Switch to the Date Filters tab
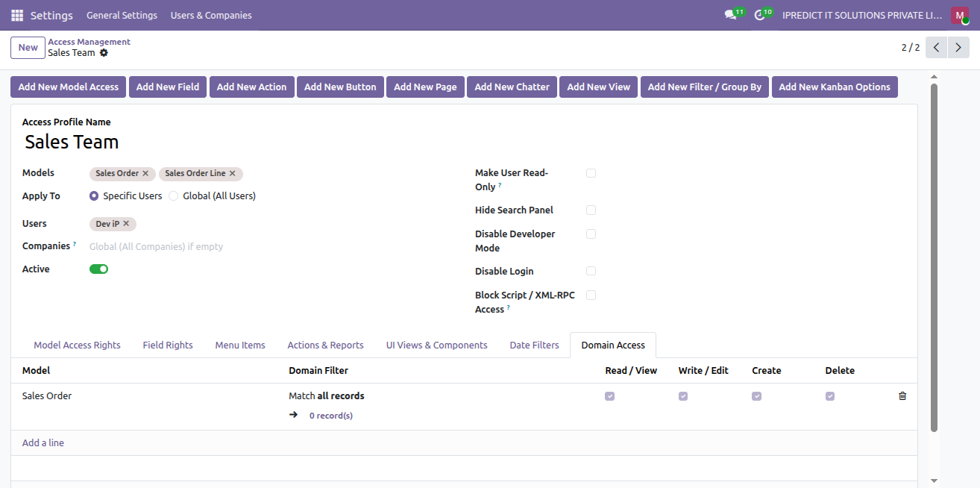This screenshot has width=980, height=488. [x=534, y=345]
